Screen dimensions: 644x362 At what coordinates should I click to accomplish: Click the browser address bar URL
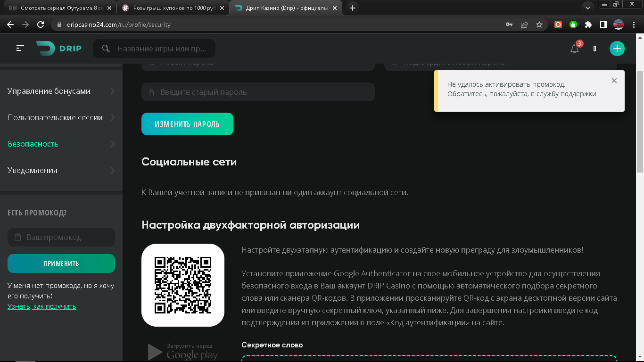click(118, 25)
